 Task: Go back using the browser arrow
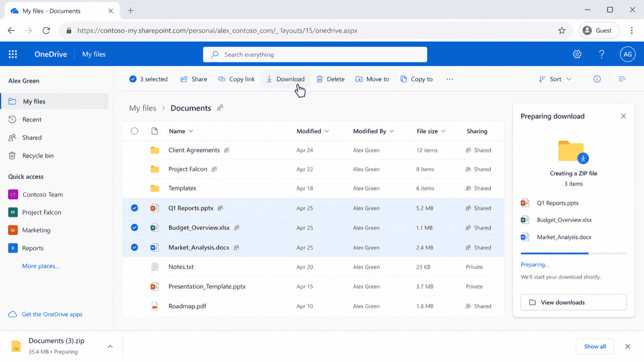[x=12, y=31]
